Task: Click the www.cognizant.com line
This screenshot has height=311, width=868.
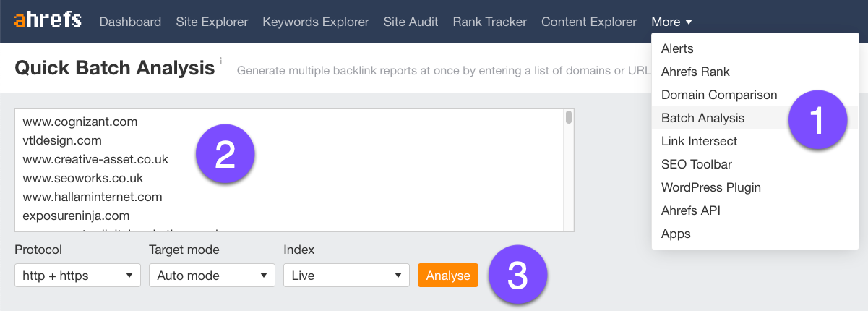Action: tap(80, 122)
